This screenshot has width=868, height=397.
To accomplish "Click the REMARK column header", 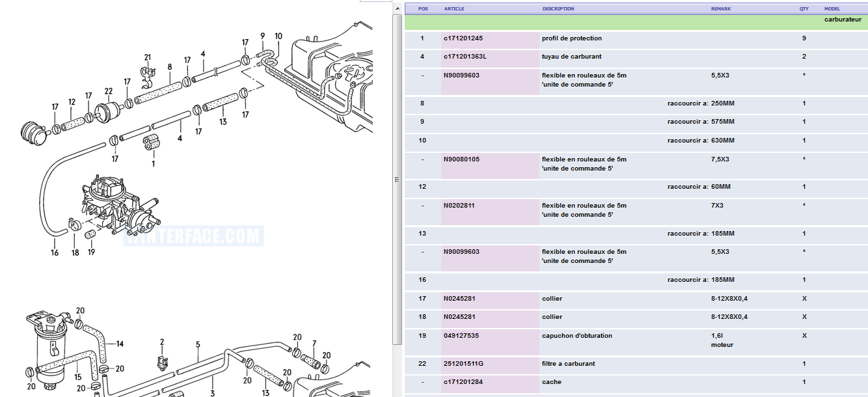I will pos(721,9).
